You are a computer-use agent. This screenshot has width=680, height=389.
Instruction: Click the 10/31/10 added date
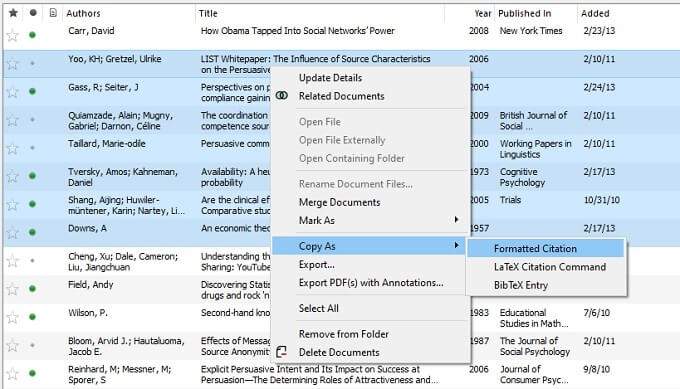click(602, 200)
